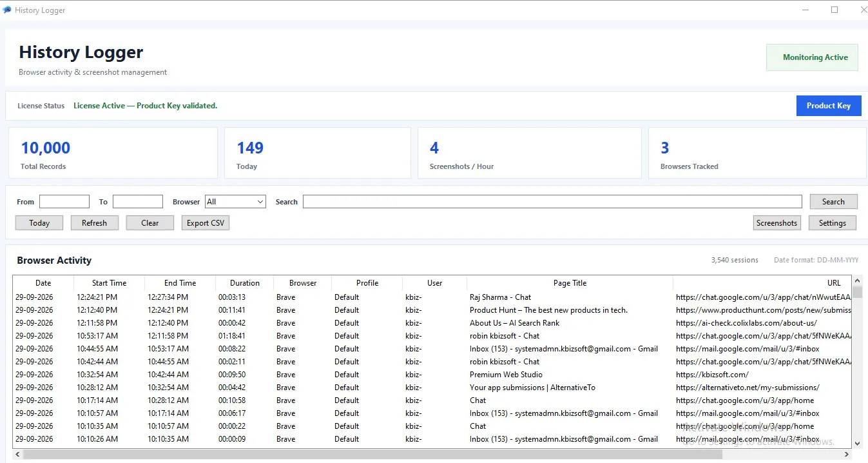Click the alternativeto.net/my-submissions URL cell
This screenshot has width=868, height=463.
click(747, 388)
